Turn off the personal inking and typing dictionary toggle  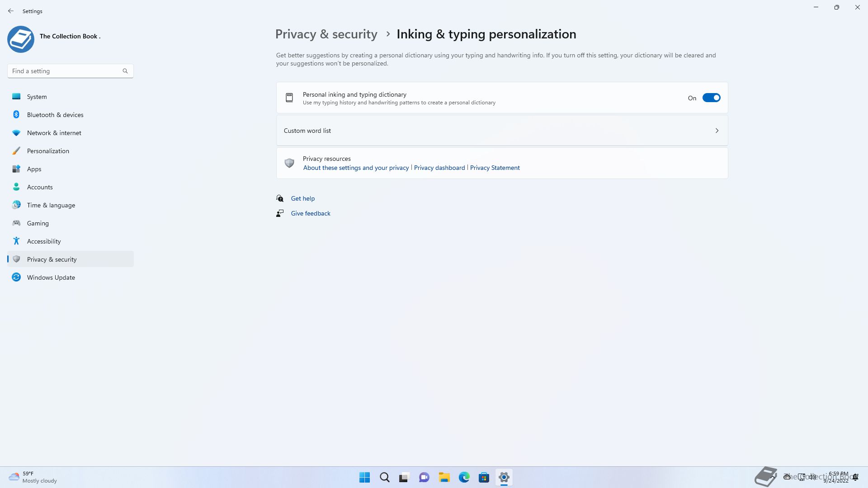[711, 98]
